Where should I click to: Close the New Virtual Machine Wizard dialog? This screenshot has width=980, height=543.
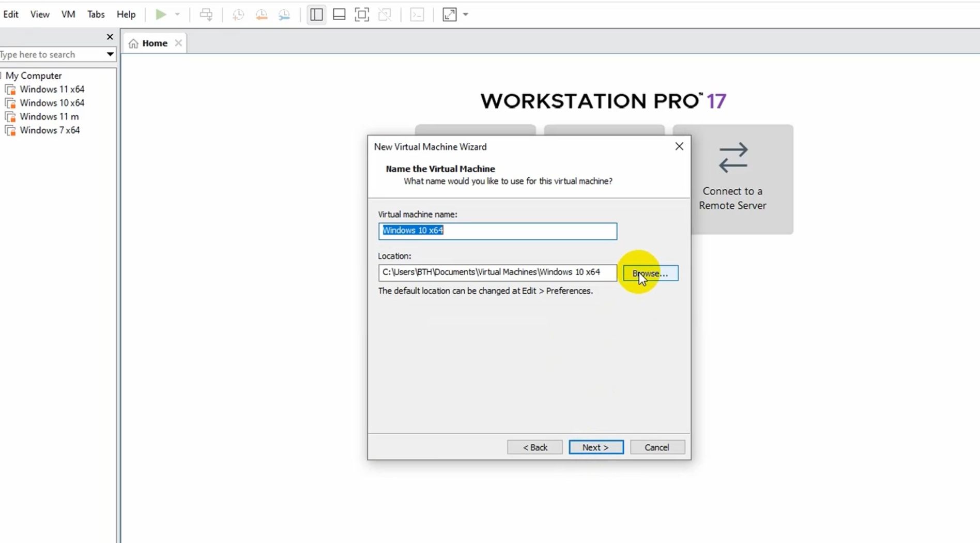coord(679,146)
